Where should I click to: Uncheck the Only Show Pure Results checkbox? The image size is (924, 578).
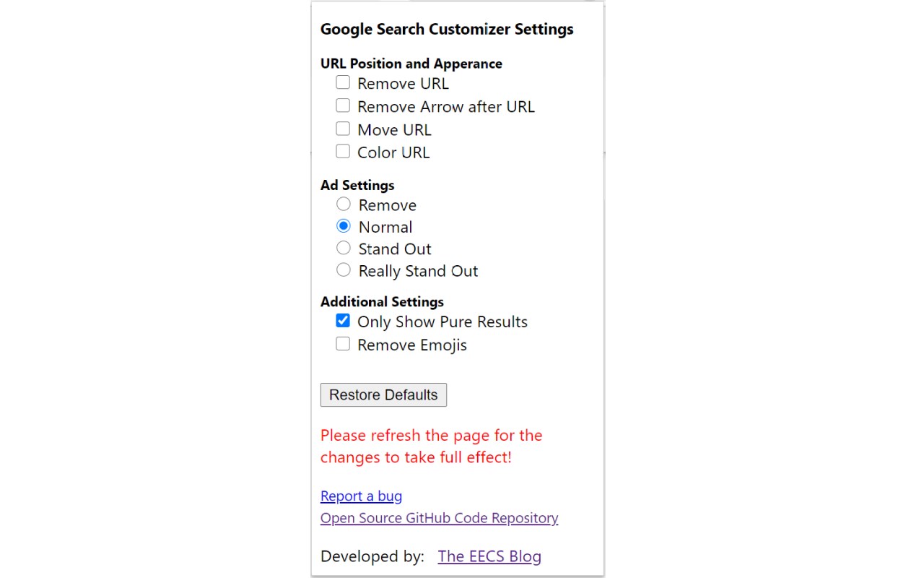click(x=343, y=321)
